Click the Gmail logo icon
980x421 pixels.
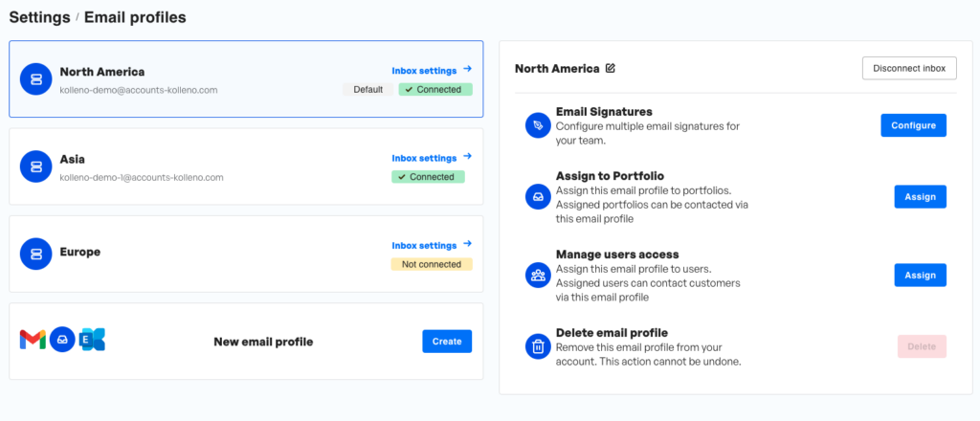33,339
